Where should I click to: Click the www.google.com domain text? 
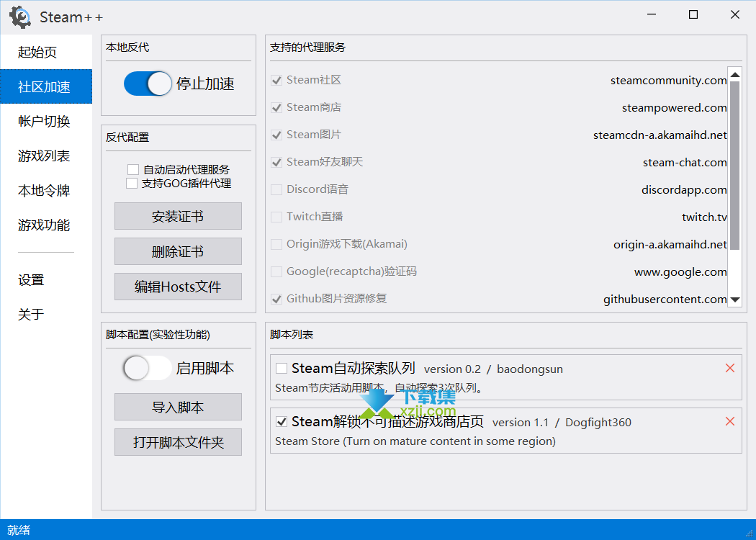coord(680,272)
